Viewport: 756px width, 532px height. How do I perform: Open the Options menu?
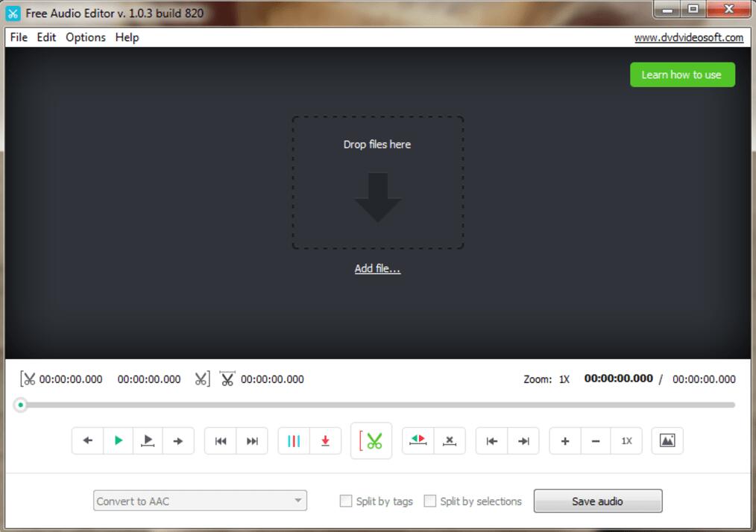click(x=86, y=37)
